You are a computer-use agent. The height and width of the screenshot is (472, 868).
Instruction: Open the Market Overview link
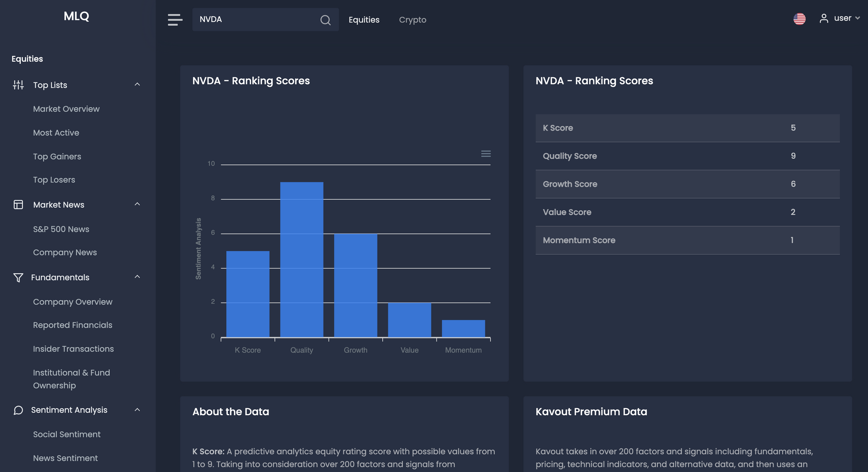click(66, 109)
